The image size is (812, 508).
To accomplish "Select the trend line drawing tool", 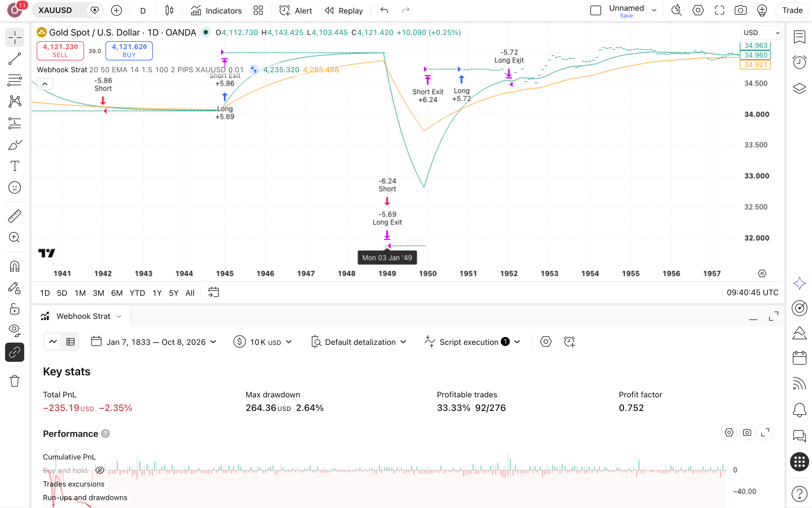I will point(14,59).
